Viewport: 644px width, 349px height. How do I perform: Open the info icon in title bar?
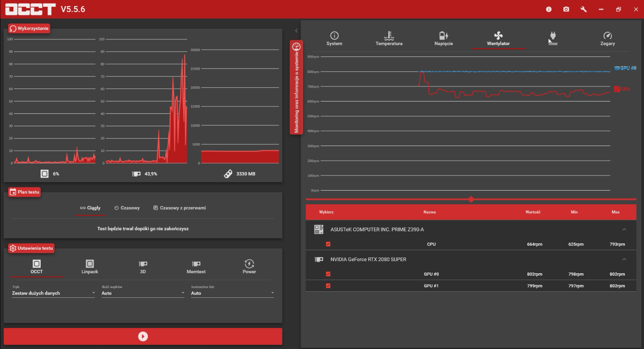tap(549, 9)
